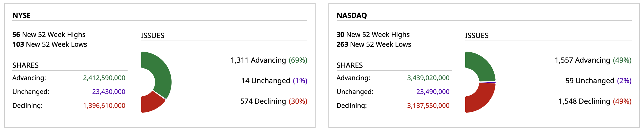Click NASDAQ unchanged shares value 23,490,000

433,92
